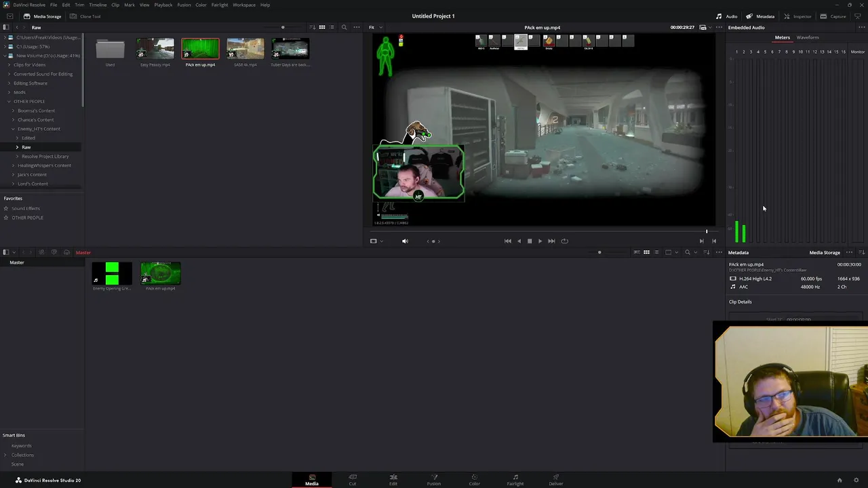Toggle Loop playback in the viewer
868x488 pixels.
click(564, 241)
